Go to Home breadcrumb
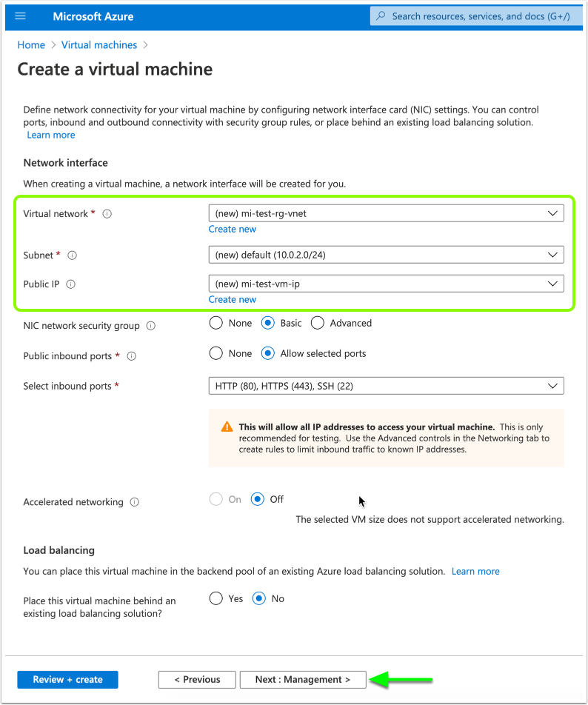 pyautogui.click(x=31, y=45)
